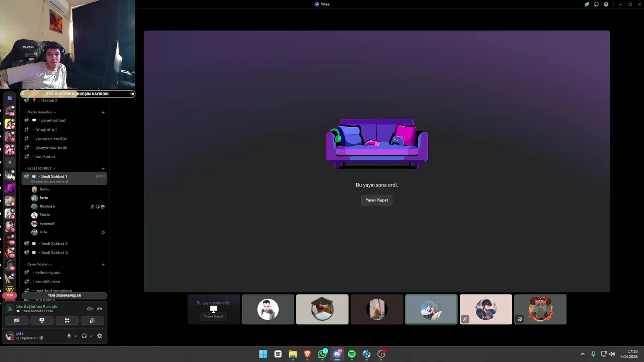Toggle headphone deafen in user panel
The height and width of the screenshot is (362, 644).
84,336
